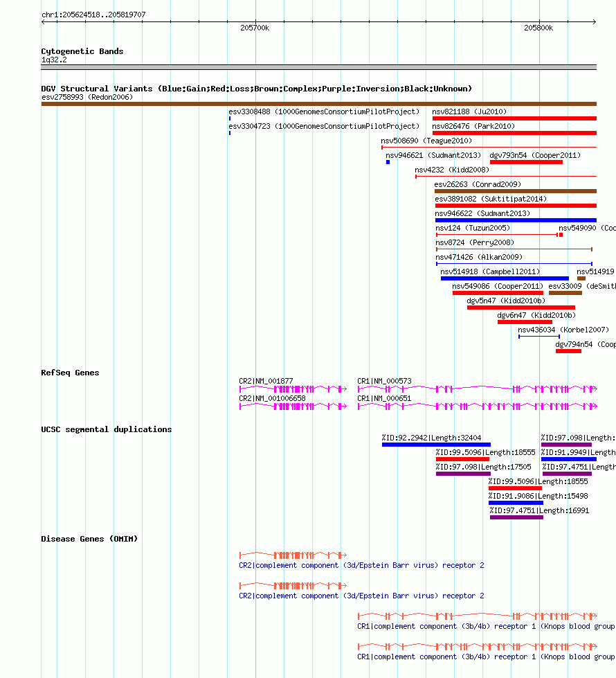This screenshot has height=678, width=616.
Task: Click the %ID:99.5096 Length:18555 bar above %ID:91.9086
Action: (515, 488)
